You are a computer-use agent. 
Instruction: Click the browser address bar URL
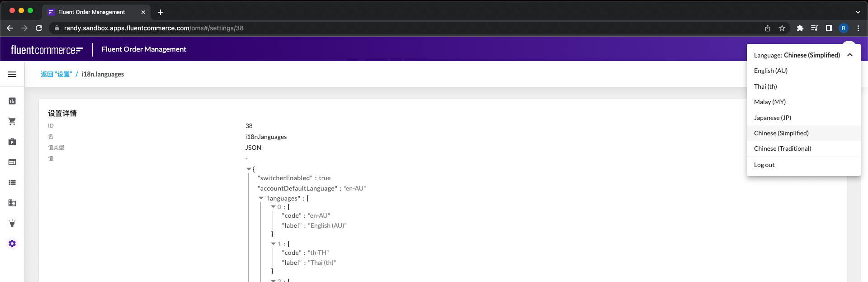pos(154,28)
